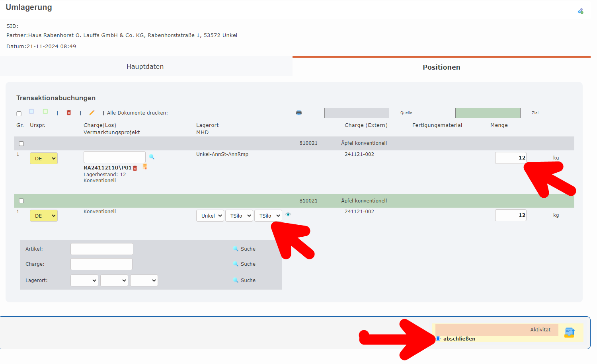This screenshot has height=364, width=597.
Task: Open the 'Unkel' storage location dropdown
Action: click(x=210, y=216)
